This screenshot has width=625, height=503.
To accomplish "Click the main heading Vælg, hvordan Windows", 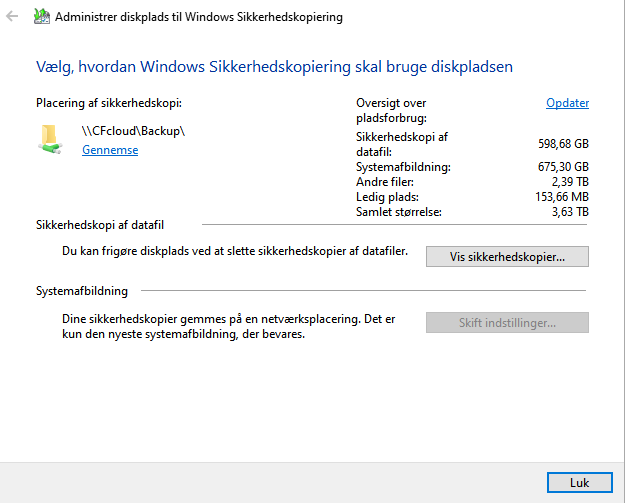I will [274, 67].
